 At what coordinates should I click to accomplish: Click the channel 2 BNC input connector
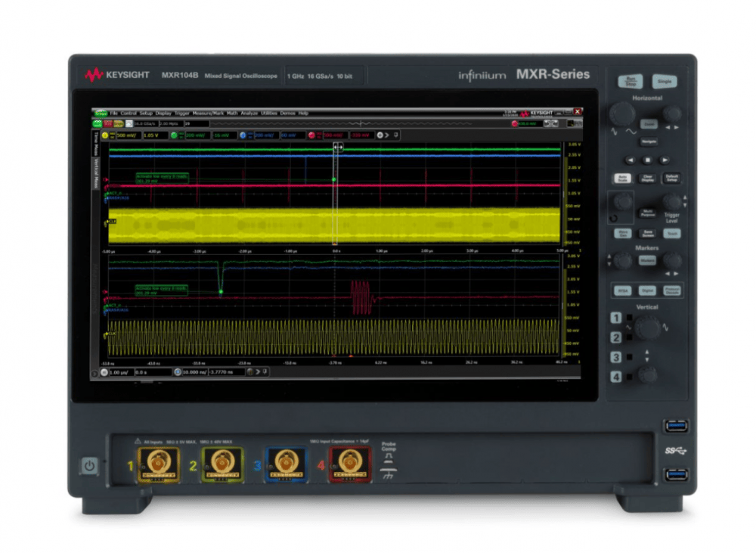click(x=222, y=464)
